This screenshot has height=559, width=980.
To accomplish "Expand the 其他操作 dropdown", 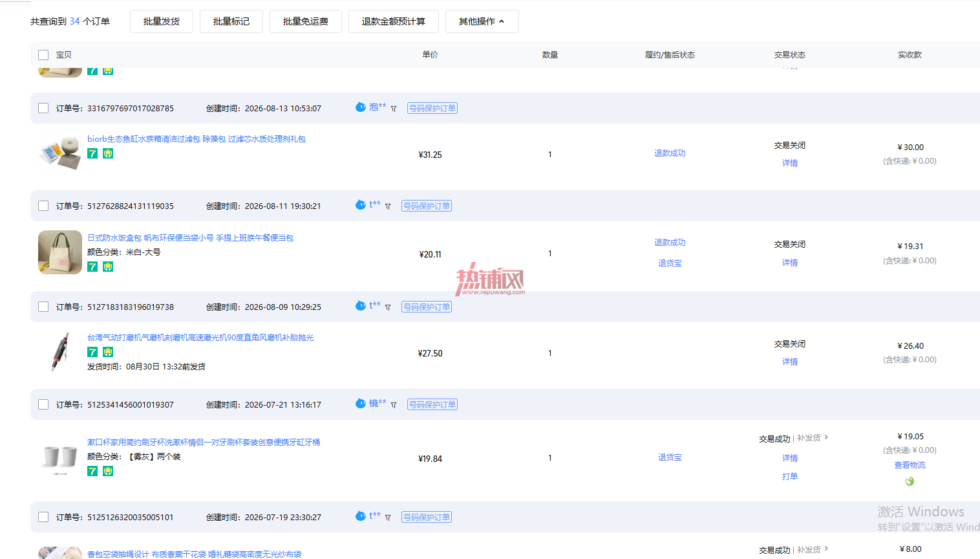I will tap(482, 21).
